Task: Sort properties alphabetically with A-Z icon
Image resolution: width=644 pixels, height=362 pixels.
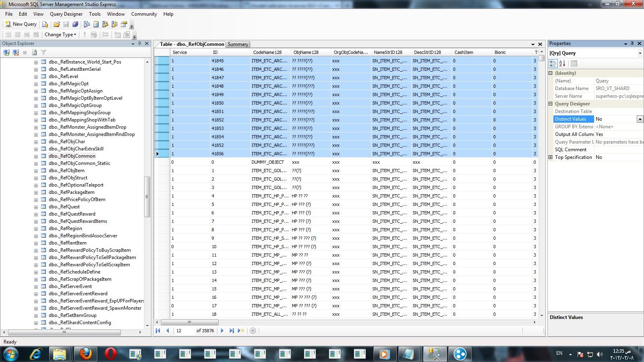Action: click(562, 64)
